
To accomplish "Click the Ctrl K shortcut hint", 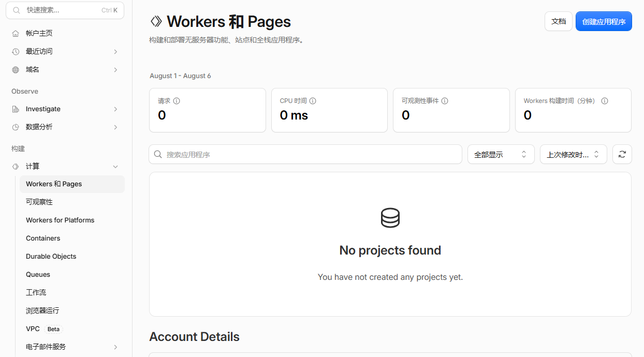I will 109,10.
